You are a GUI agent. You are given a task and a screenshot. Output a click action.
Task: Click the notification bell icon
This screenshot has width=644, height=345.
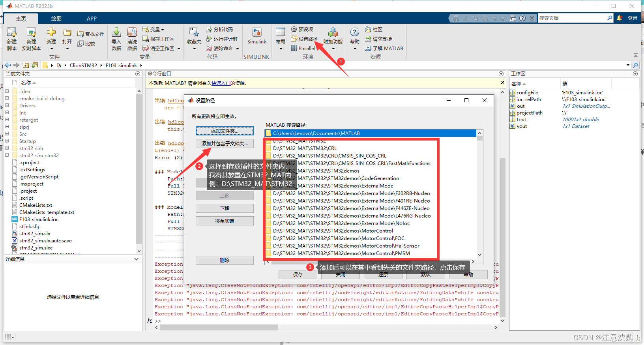[x=620, y=18]
